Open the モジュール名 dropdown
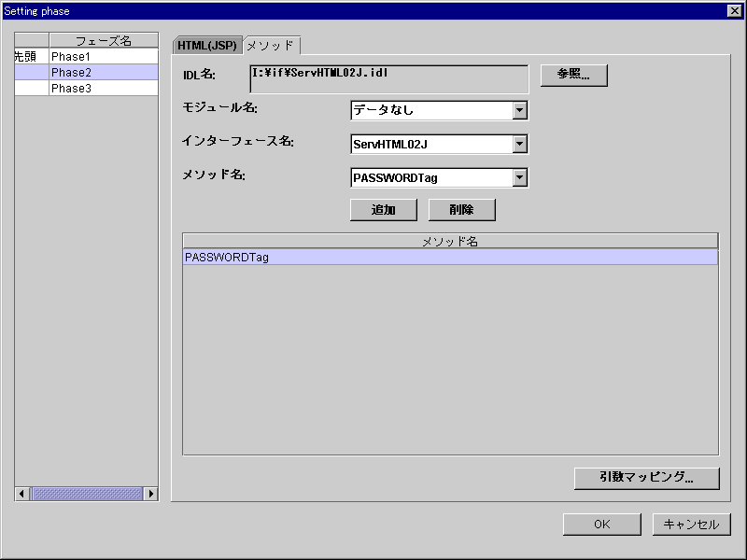Screen dimensions: 747x560 521,110
